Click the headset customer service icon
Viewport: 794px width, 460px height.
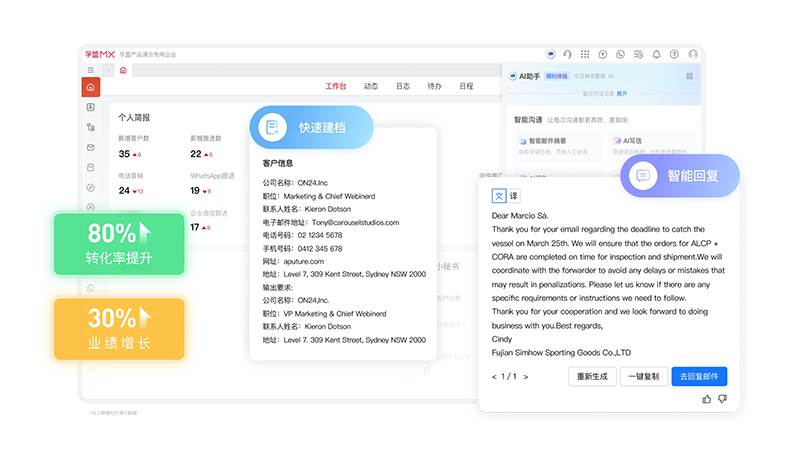(x=568, y=54)
